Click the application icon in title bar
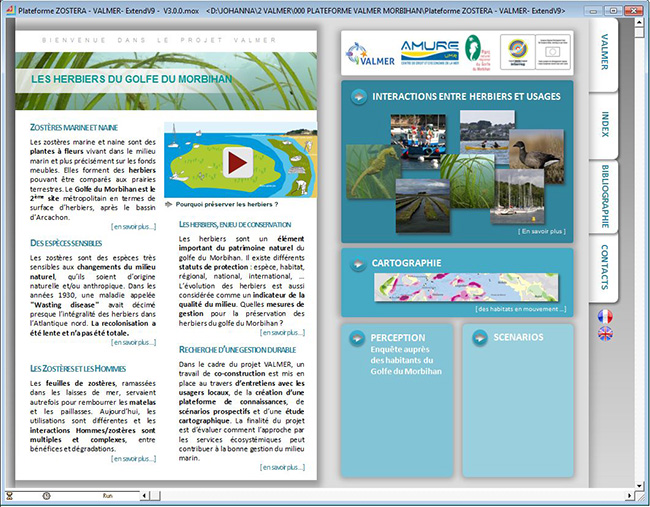This screenshot has width=650, height=507. point(11,10)
